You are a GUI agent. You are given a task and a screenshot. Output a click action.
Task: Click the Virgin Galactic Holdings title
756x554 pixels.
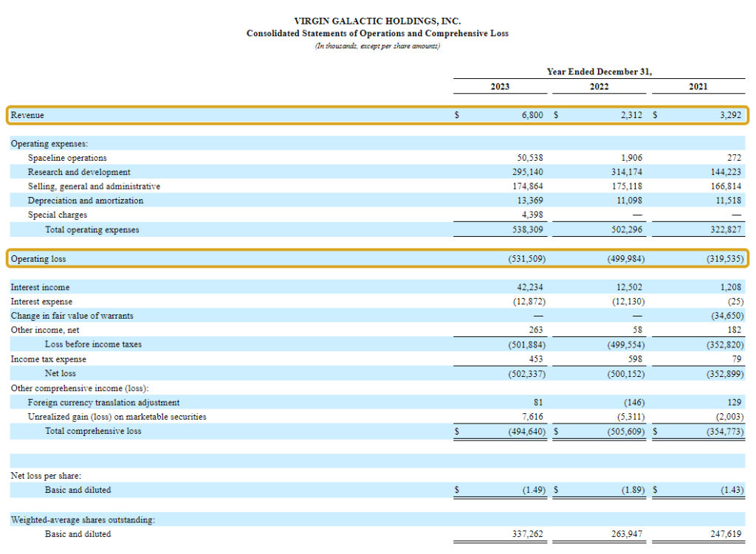[x=378, y=21]
